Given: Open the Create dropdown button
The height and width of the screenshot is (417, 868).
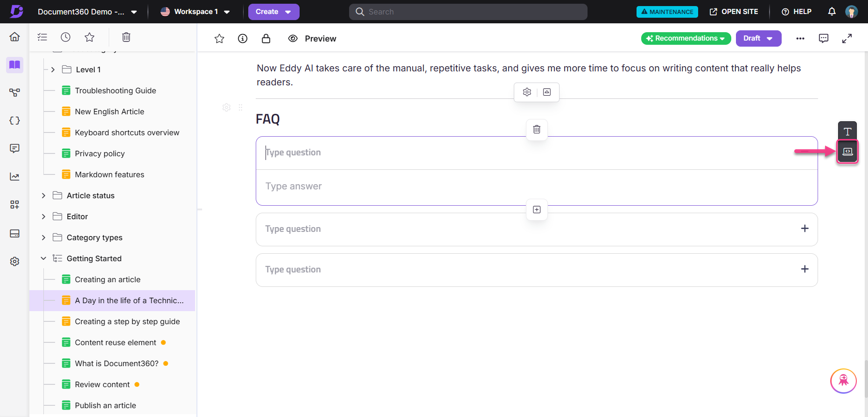Looking at the screenshot, I should click(273, 12).
